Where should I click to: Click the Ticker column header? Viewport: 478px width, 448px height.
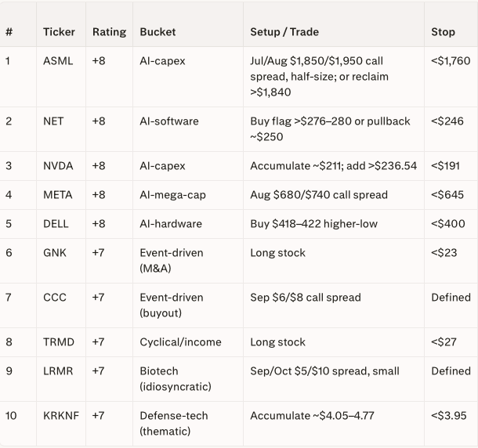(x=59, y=32)
